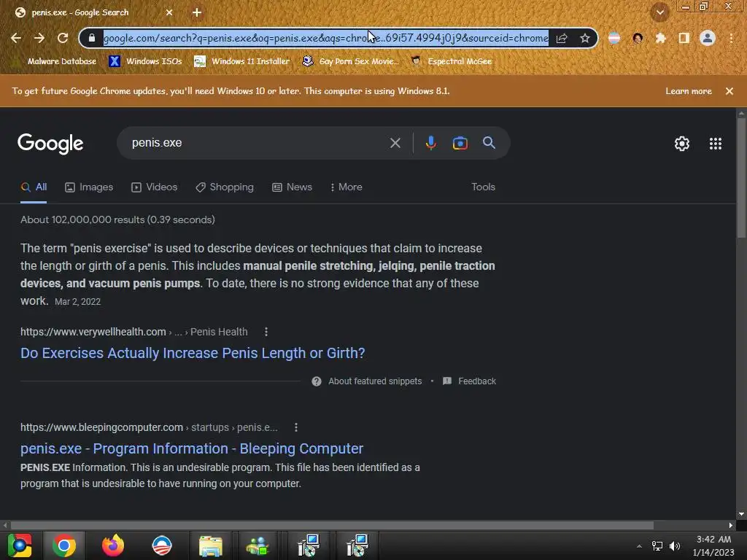Open the bleepingcomputer.com result options menu

296,427
